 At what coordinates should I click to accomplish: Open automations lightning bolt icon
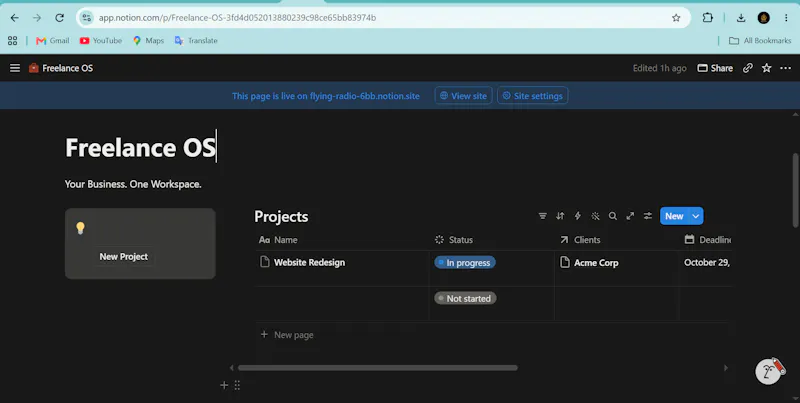tap(578, 216)
